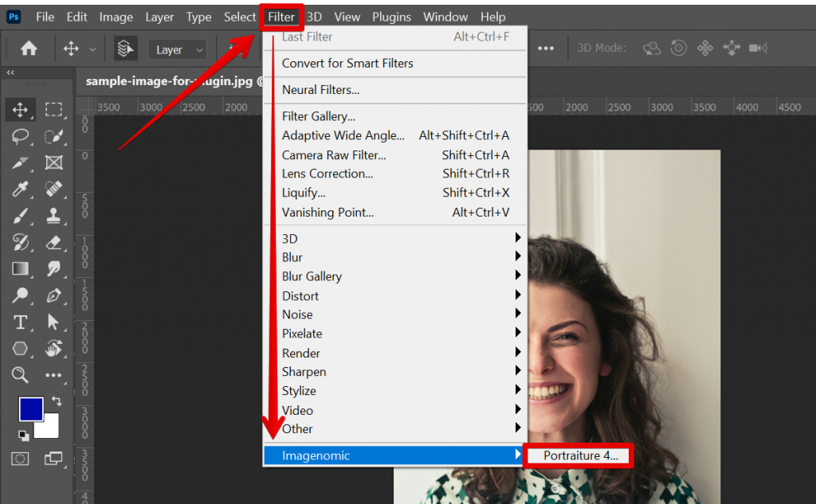This screenshot has width=816, height=504.
Task: Toggle Quick Mask mode
Action: tap(18, 459)
